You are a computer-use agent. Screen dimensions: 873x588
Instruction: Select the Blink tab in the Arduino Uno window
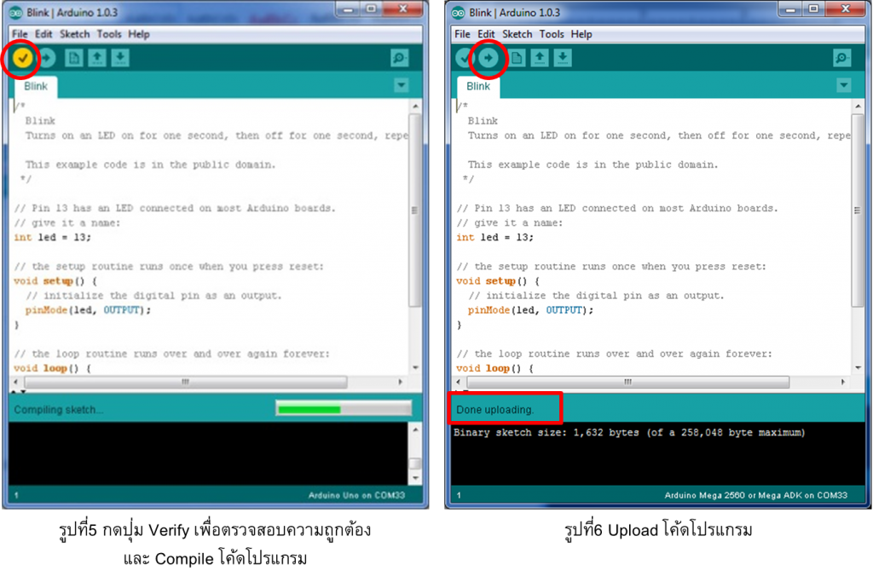(x=36, y=86)
